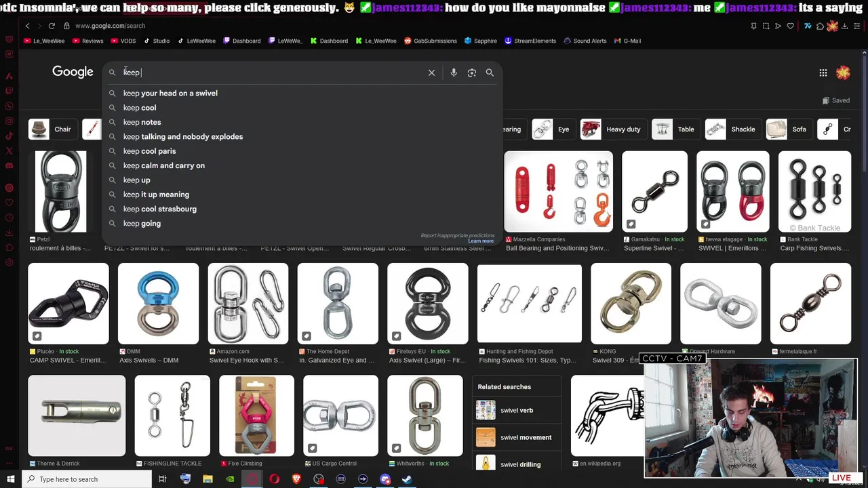The image size is (868, 488).
Task: Open the Fixe Climbing pink swivel image
Action: 256,415
